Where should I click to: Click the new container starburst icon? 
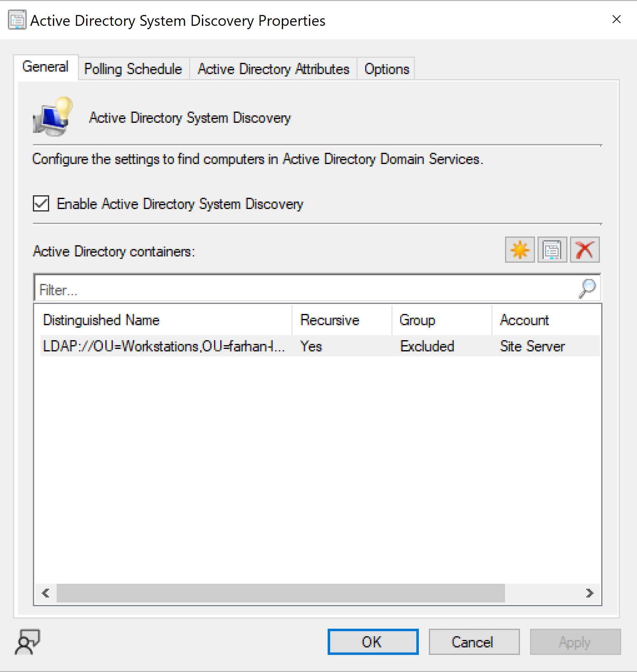[520, 250]
